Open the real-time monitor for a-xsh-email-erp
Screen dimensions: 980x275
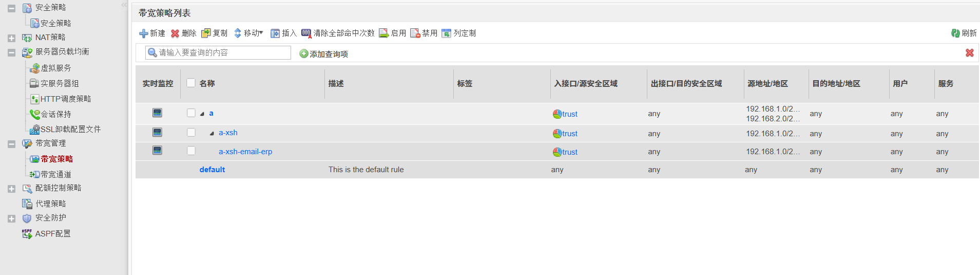pyautogui.click(x=158, y=150)
